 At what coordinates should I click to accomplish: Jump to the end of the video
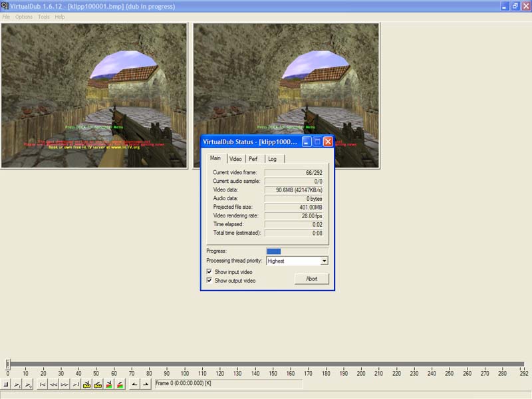(76, 384)
